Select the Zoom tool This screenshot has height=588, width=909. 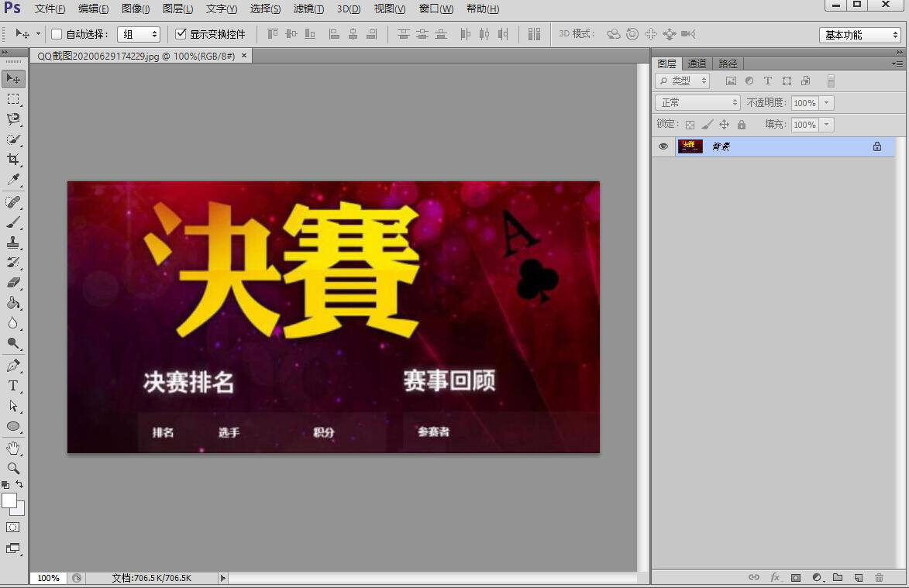pos(12,468)
